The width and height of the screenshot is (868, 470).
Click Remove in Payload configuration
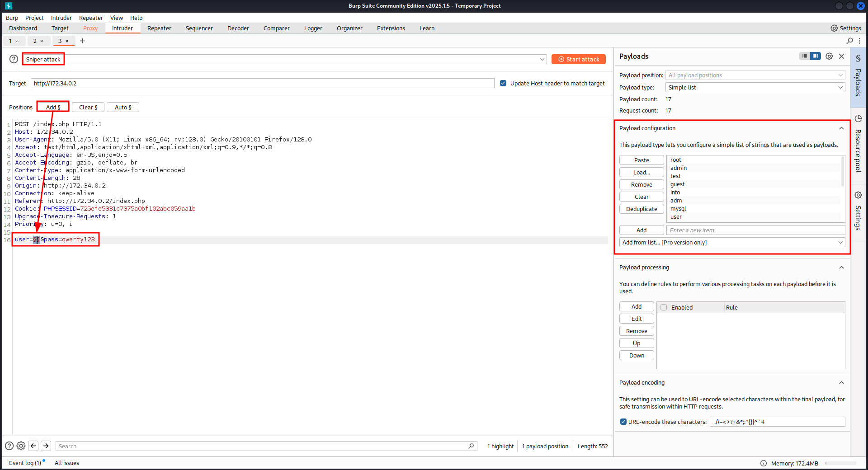[642, 184]
